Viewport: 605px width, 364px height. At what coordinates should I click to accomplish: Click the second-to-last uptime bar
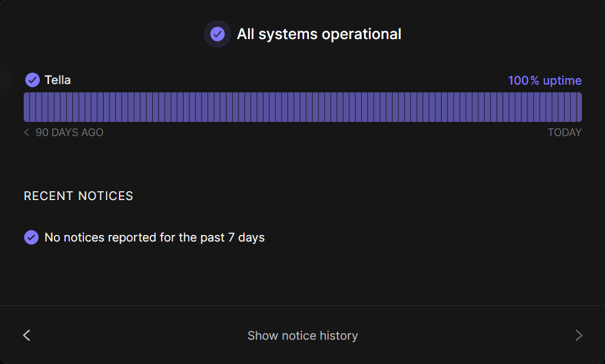pos(573,107)
